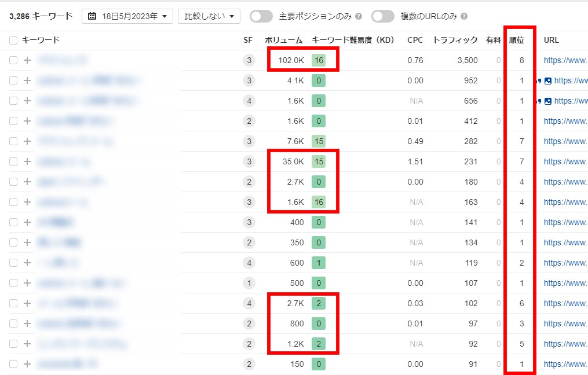The image size is (588, 375).
Task: Click help icon beside 複数のURLのみ
Action: click(x=464, y=16)
